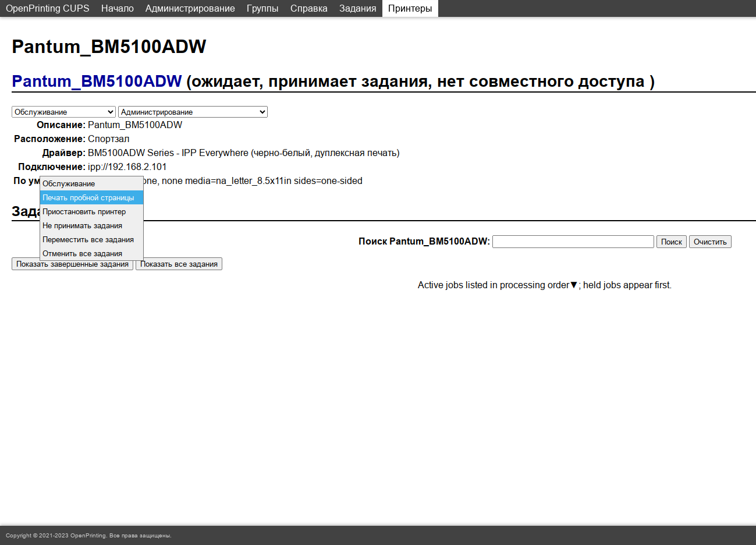Open the Справка tab

pos(308,8)
